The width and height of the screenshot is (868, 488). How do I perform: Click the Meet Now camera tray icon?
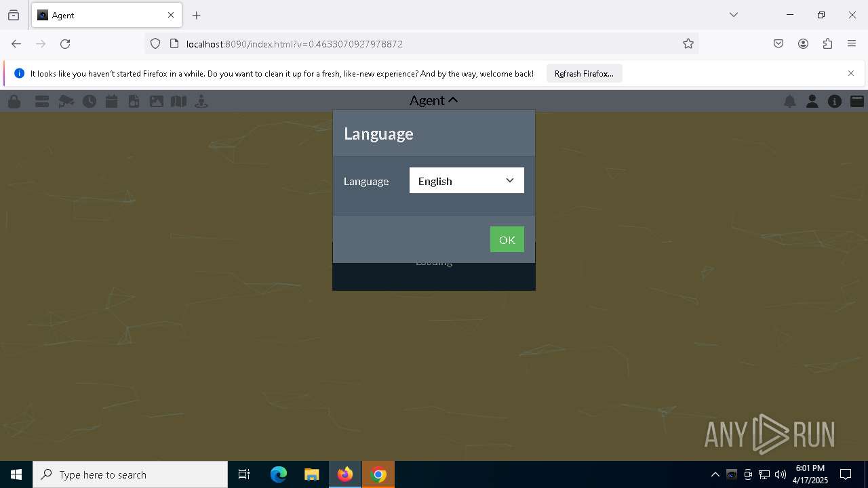point(748,474)
